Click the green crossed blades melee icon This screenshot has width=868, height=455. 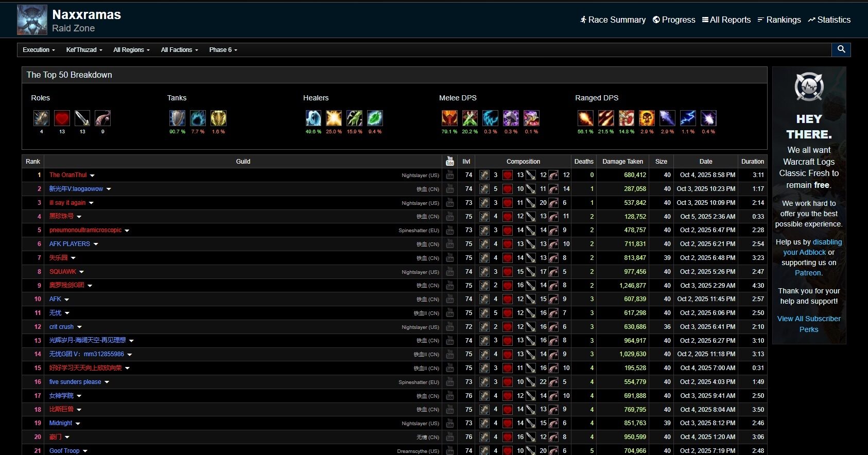pyautogui.click(x=470, y=118)
